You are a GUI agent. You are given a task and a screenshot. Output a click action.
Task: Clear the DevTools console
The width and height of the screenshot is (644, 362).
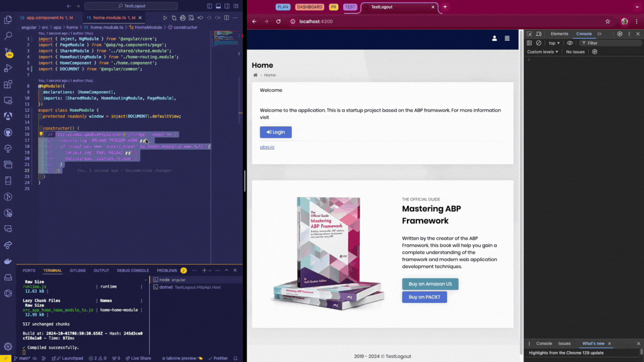(538, 43)
